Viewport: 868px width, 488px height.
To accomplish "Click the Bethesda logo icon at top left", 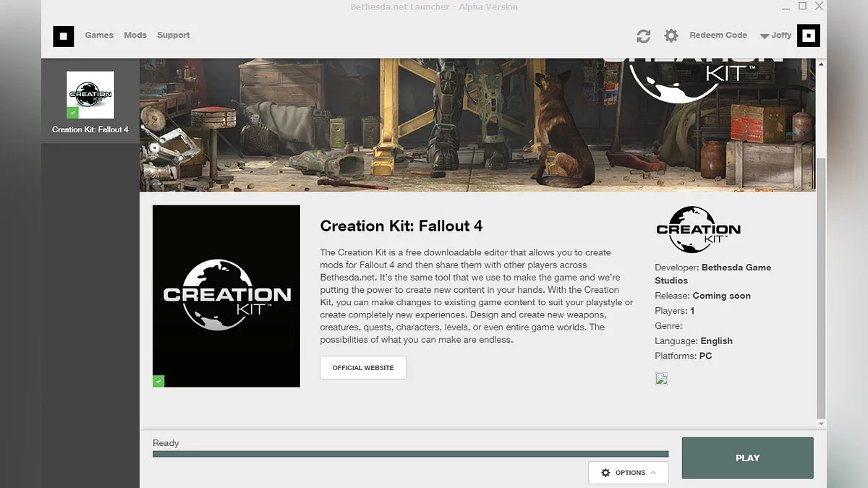I will pos(64,35).
